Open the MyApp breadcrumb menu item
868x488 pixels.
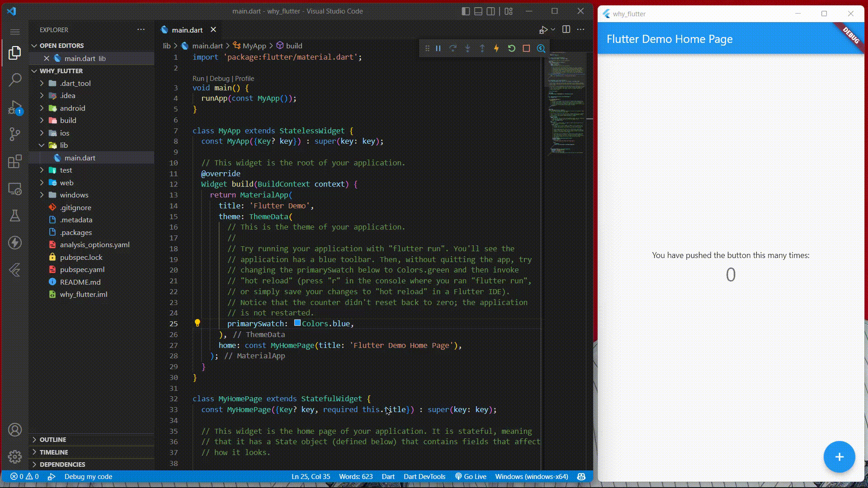(255, 46)
